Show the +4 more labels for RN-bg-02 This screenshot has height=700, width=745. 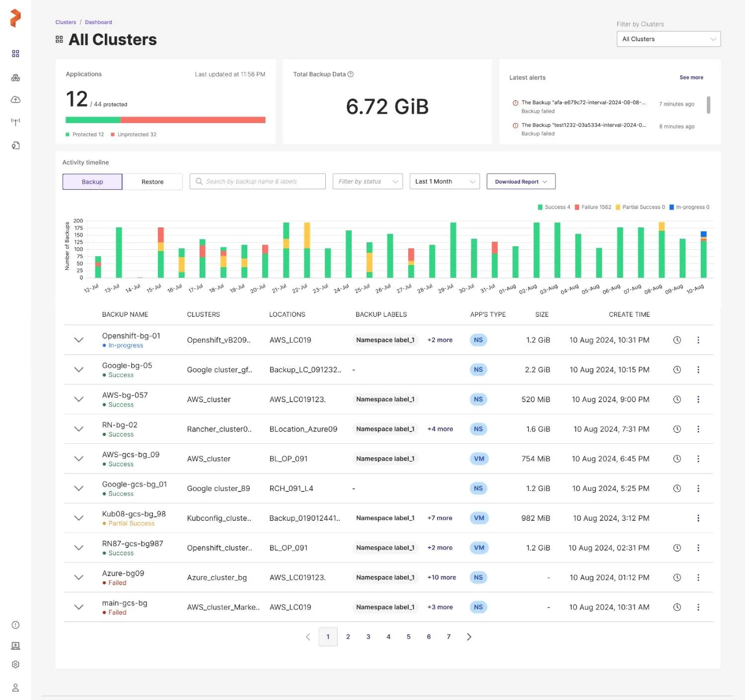coord(440,429)
